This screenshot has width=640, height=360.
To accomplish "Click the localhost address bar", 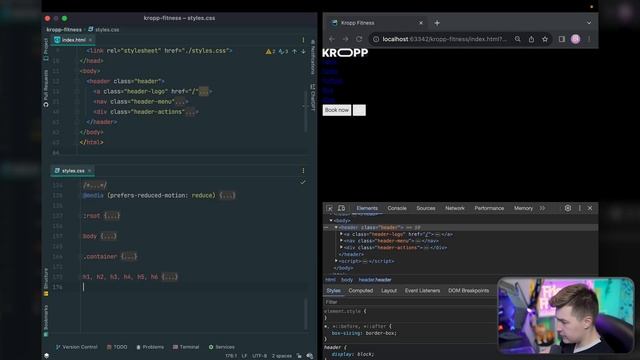I will point(444,39).
